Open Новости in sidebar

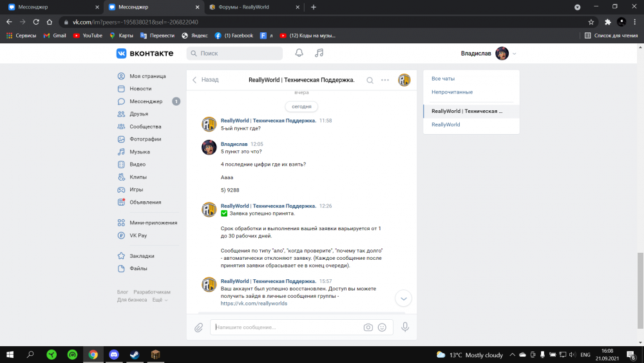click(x=140, y=88)
